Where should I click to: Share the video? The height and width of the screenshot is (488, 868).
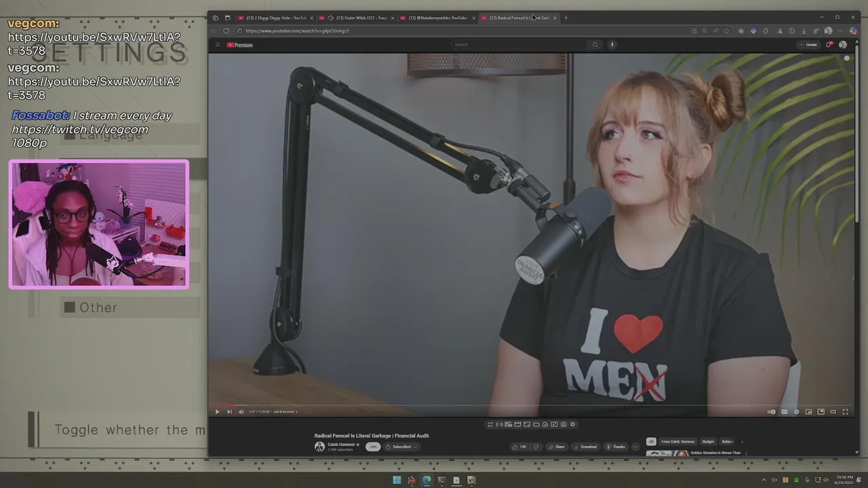click(556, 447)
